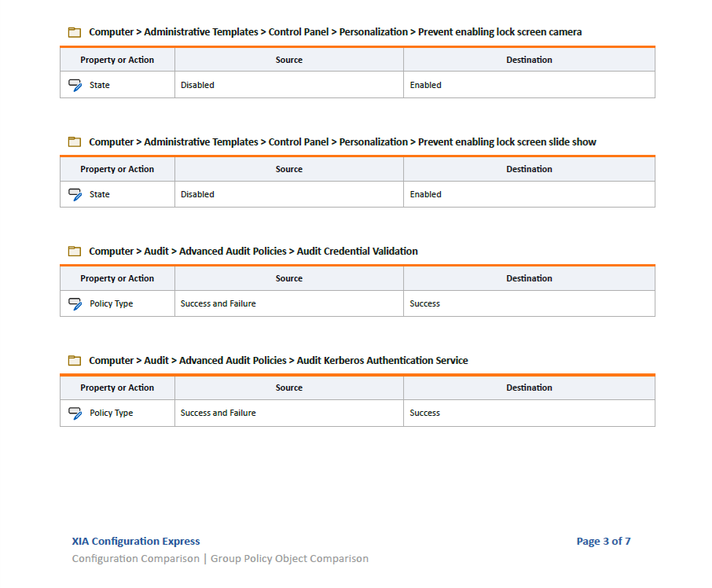This screenshot has height=588, width=712.
Task: Click the 'XIA Configuration Express' footer text
Action: tap(136, 542)
